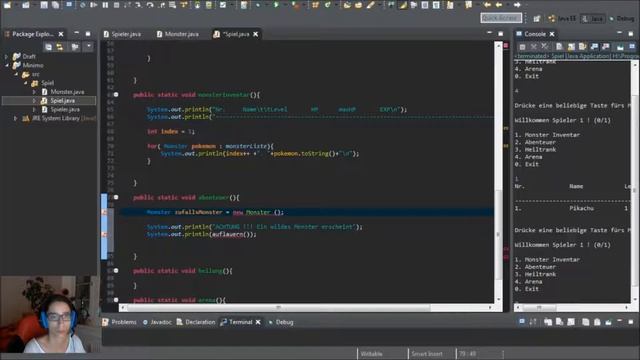
Task: Switch to Java perspective
Action: coord(593,18)
